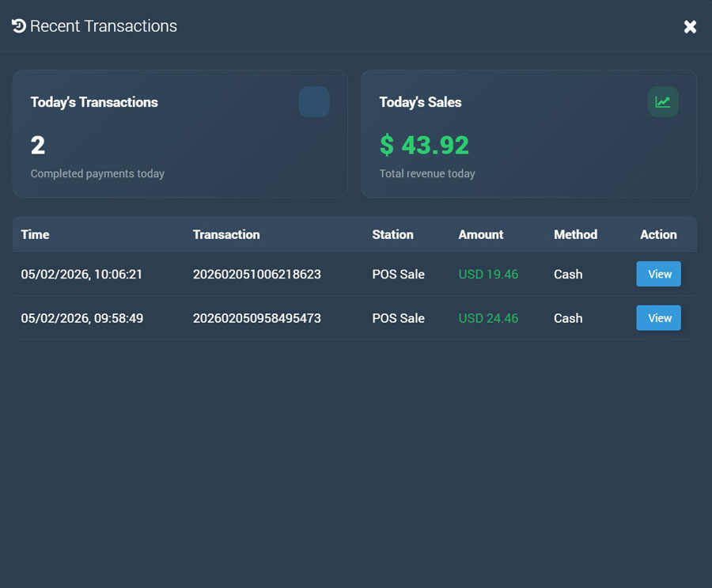This screenshot has width=712, height=588.
Task: Click the Action column header
Action: [x=658, y=234]
